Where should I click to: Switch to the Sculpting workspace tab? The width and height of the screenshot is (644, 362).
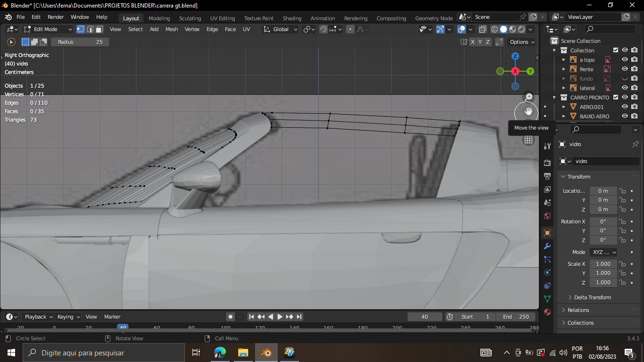point(190,18)
